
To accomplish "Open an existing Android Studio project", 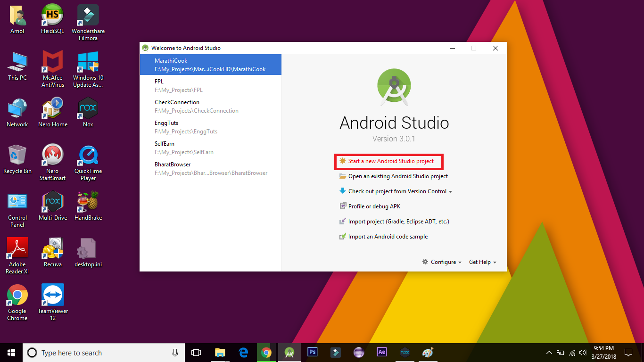I will pos(394,176).
